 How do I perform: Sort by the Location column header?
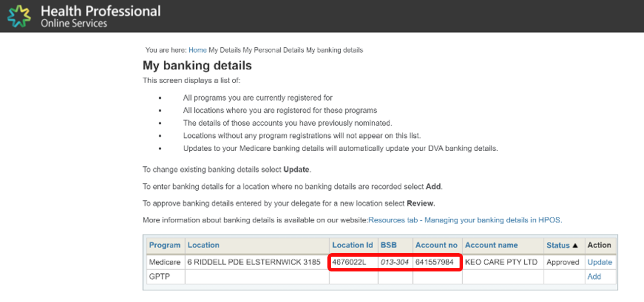point(203,245)
